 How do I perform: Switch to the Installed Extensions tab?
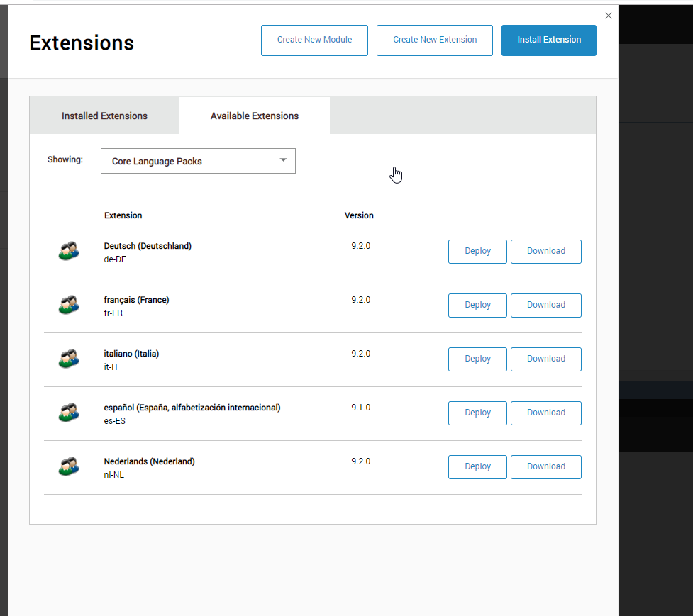coord(104,115)
